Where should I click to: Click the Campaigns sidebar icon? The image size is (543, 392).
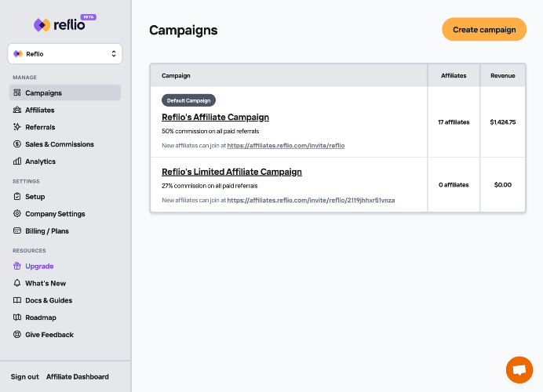click(x=17, y=93)
